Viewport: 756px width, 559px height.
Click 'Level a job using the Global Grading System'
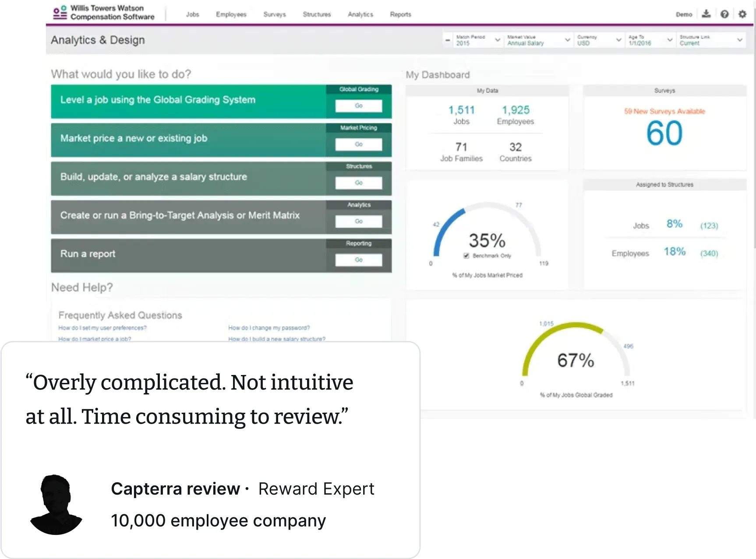(x=158, y=100)
